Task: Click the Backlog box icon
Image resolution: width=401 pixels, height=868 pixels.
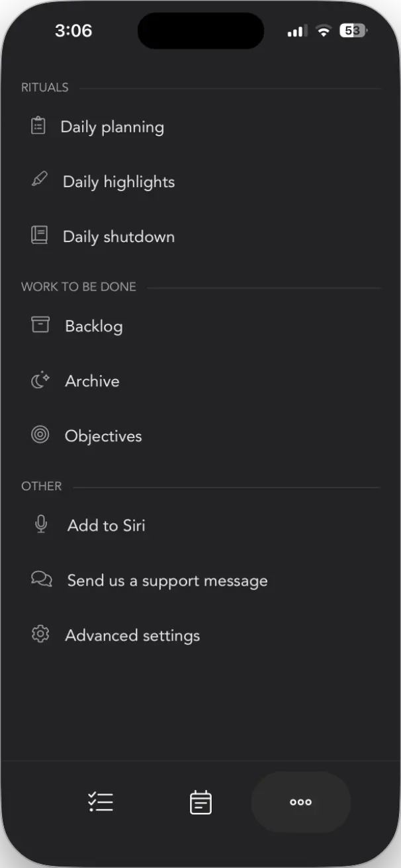Action: coord(40,324)
